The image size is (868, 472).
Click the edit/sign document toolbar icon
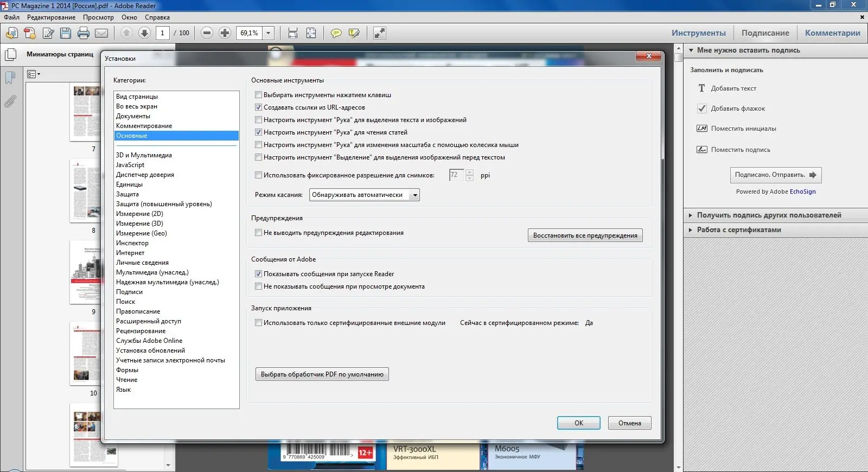48,33
